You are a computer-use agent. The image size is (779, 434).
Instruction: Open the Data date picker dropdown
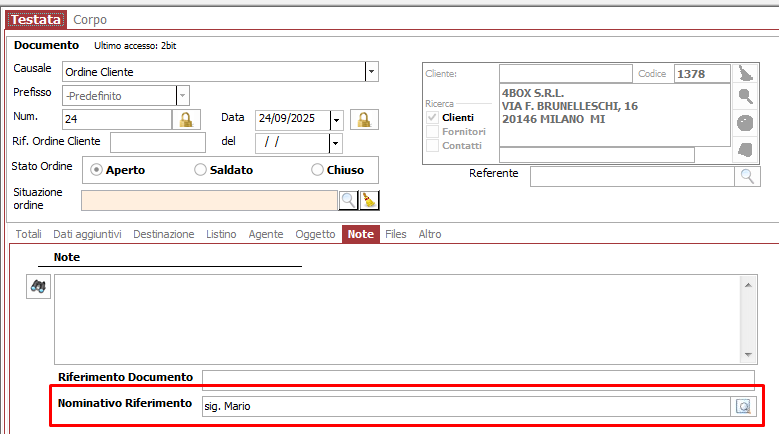tap(336, 120)
